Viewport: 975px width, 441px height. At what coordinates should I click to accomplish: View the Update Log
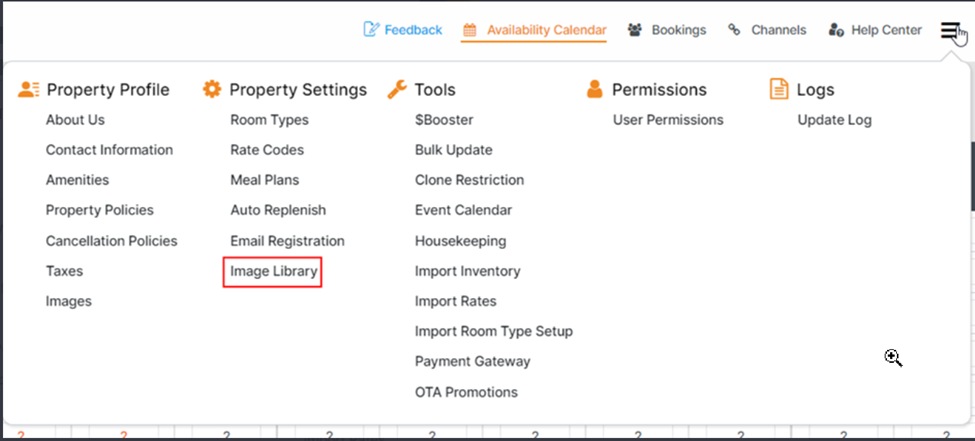[834, 120]
